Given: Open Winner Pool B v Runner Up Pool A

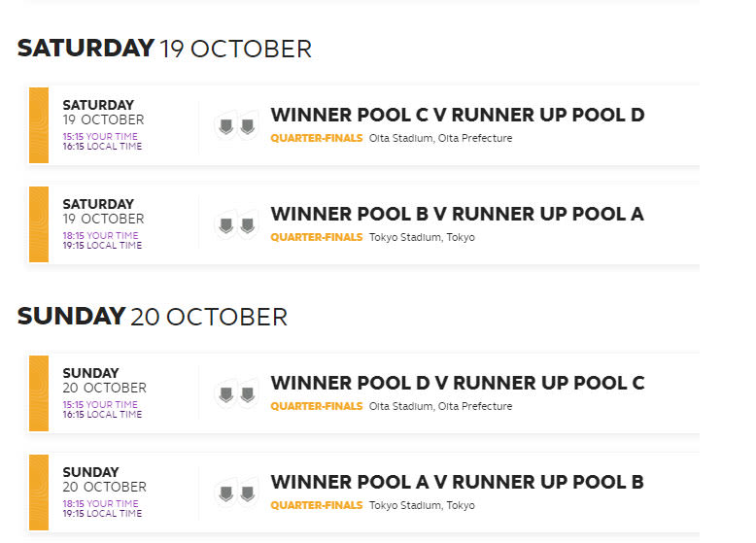Looking at the screenshot, I should [457, 214].
